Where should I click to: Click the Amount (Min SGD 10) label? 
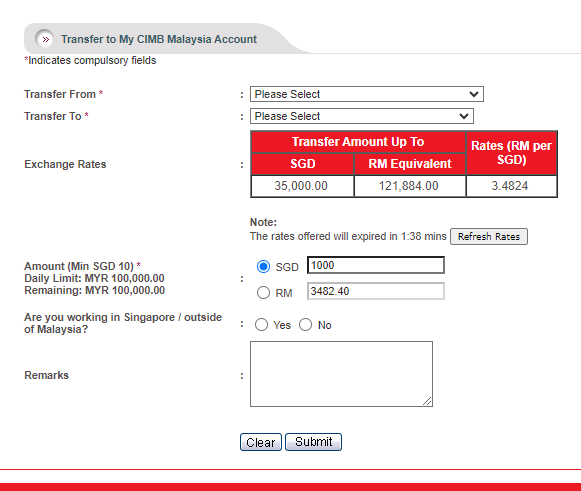point(82,266)
